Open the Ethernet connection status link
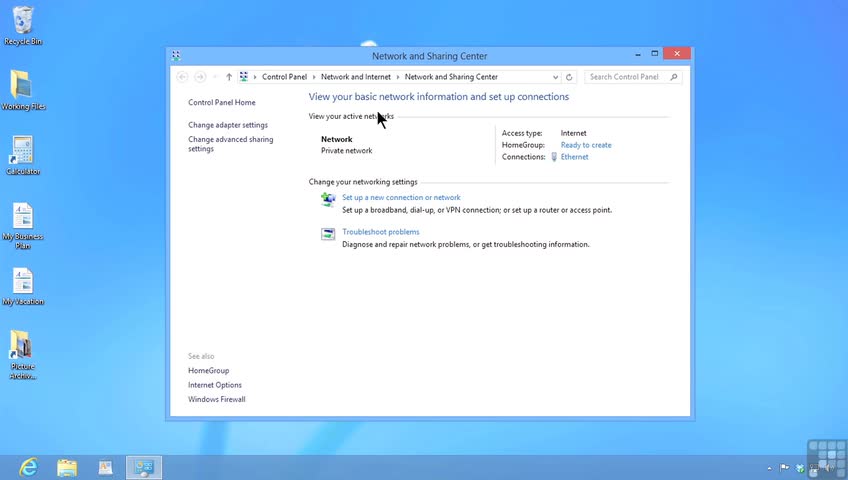 (574, 157)
